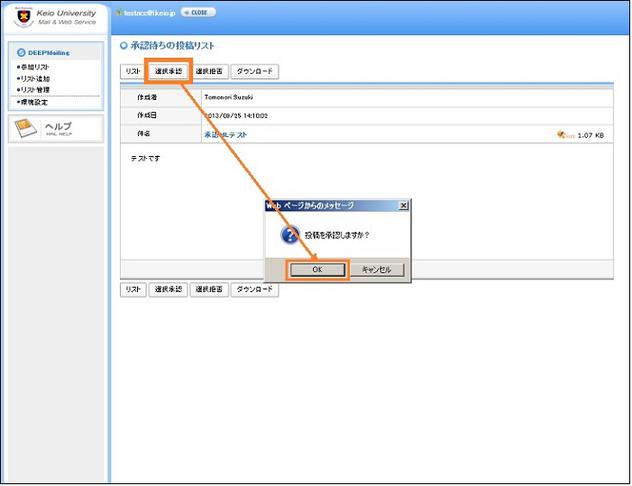Click the top ダウンロード button
The image size is (632, 486).
click(254, 72)
